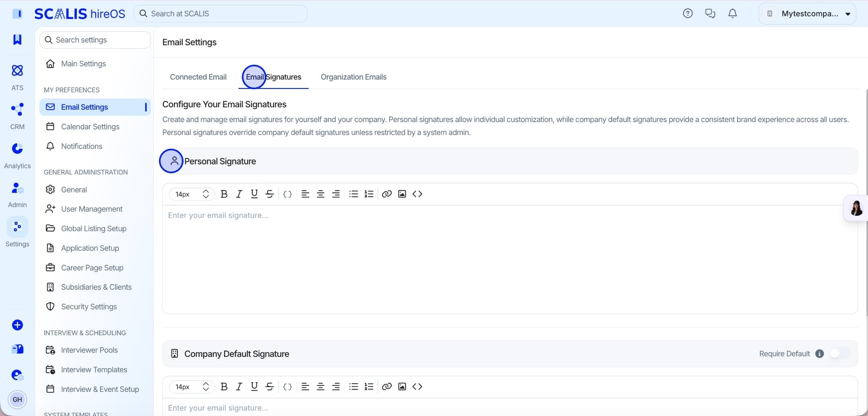This screenshot has height=416, width=868.
Task: Open Admin in left rail
Action: (17, 195)
